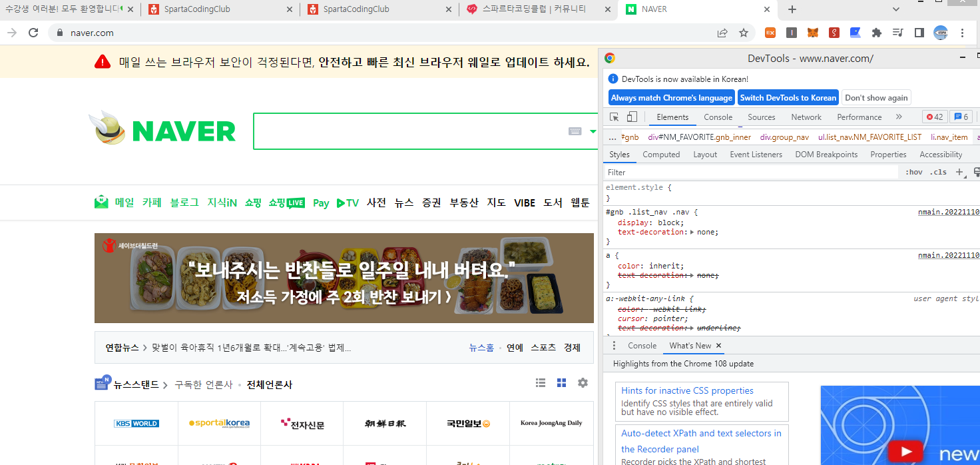
Task: Open the Event Listeners tab
Action: (756, 155)
